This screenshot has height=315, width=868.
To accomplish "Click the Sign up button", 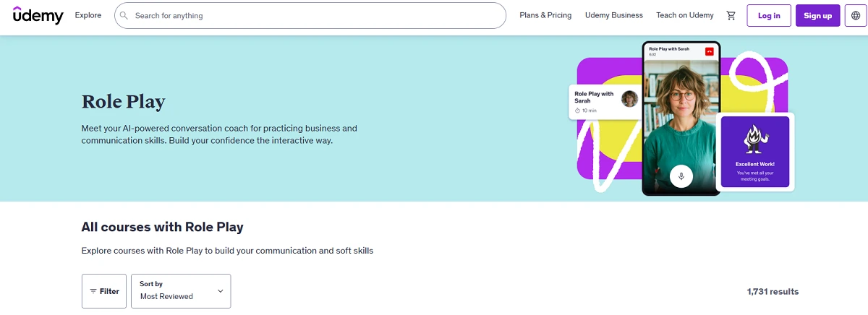I will click(817, 15).
